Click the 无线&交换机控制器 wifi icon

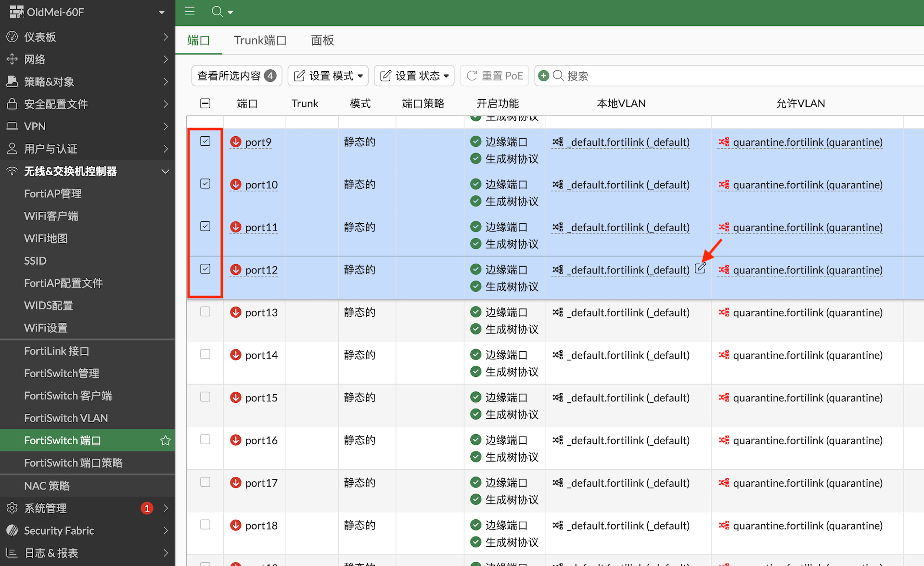click(12, 171)
